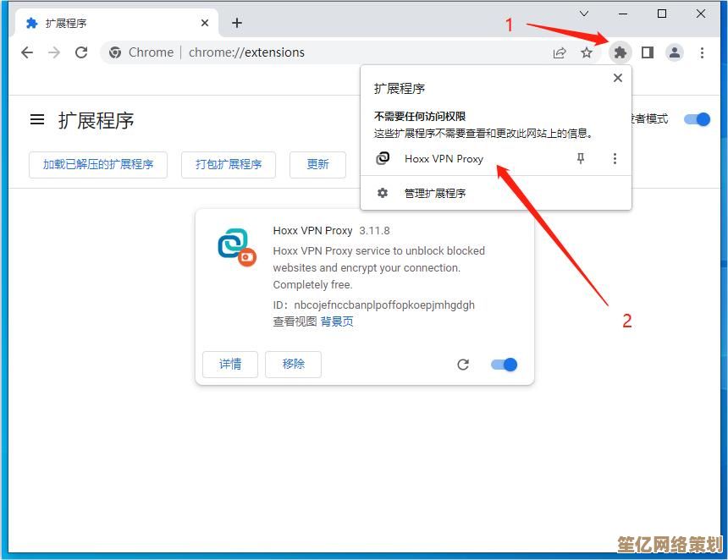This screenshot has width=728, height=560.
Task: Reload the Hoxx VPN extension with circular arrow
Action: click(x=463, y=365)
